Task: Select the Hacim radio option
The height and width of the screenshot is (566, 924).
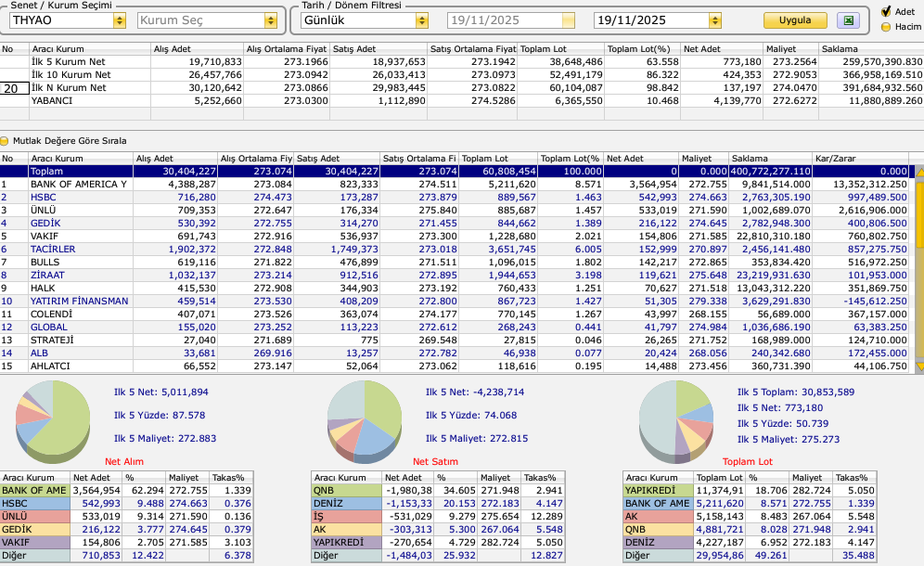Action: click(x=886, y=27)
